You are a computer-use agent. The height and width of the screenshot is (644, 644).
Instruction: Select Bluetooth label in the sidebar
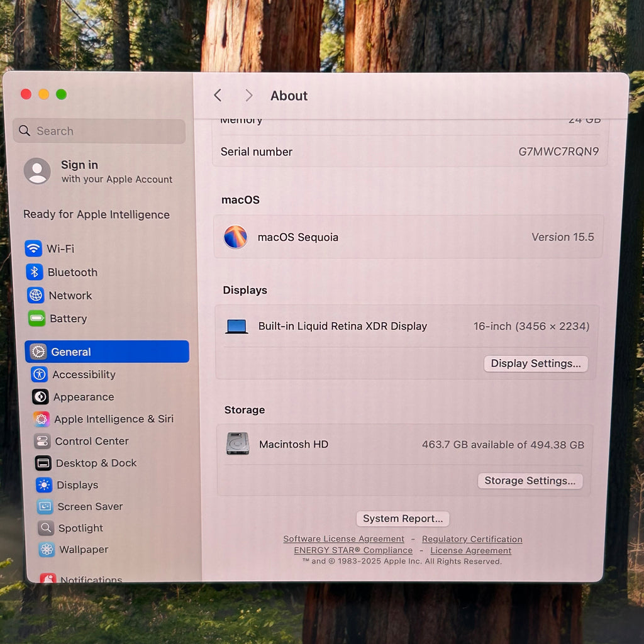click(x=73, y=272)
